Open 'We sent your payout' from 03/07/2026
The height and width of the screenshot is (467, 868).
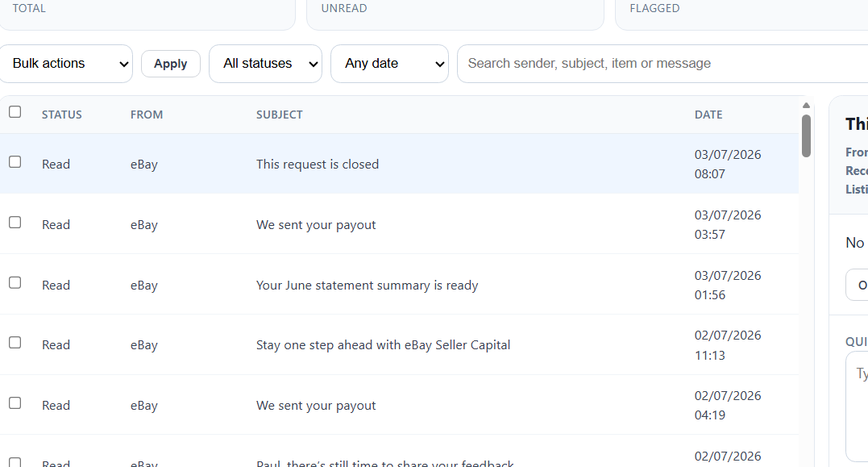[316, 224]
